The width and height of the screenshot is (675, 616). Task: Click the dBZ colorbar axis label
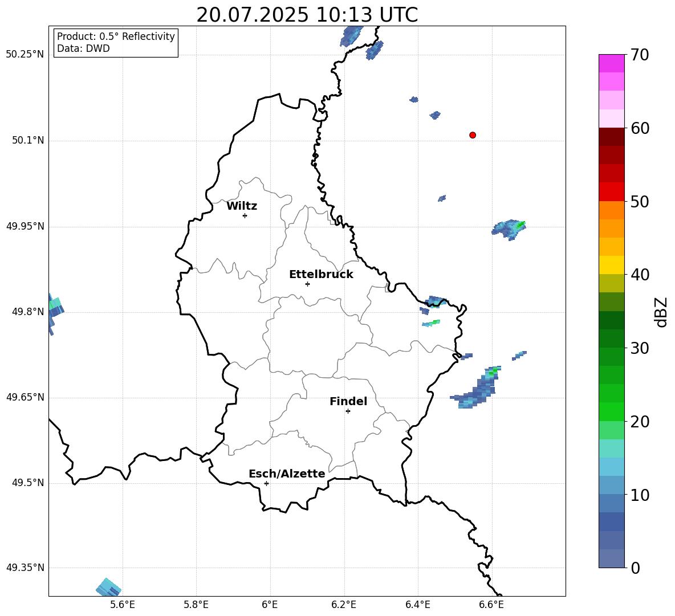tap(661, 312)
